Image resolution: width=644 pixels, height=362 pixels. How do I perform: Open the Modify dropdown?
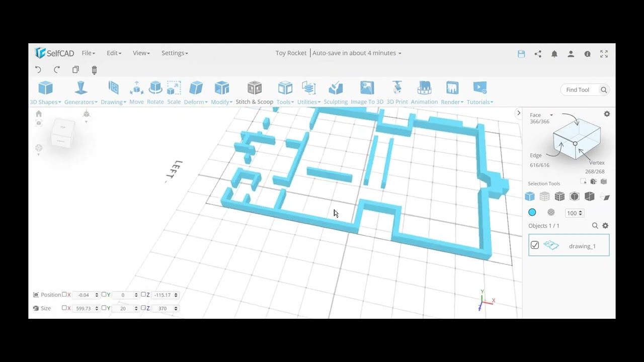pos(221,93)
